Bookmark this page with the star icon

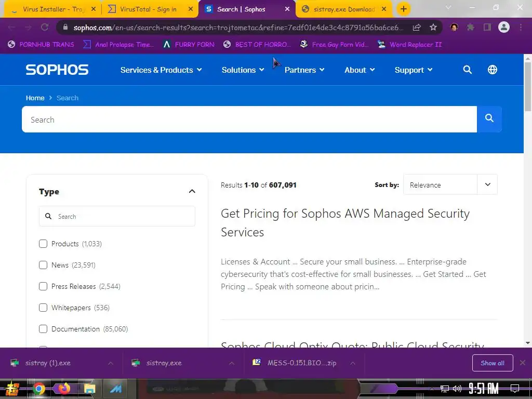[x=433, y=28]
